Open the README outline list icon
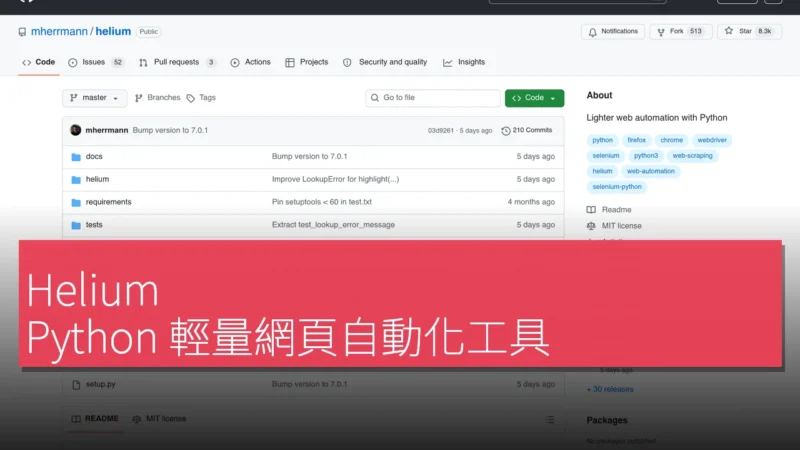The width and height of the screenshot is (800, 450). pos(549,420)
